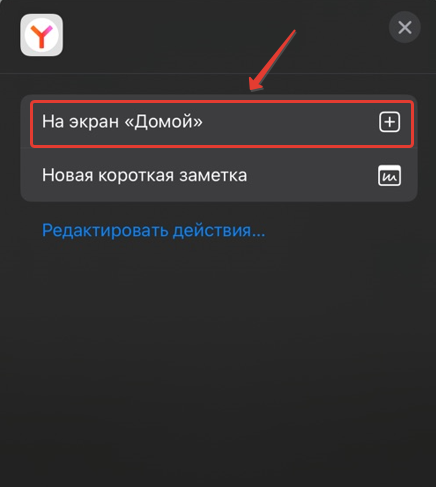Tap the red Y logo thumbnail
436x487 pixels.
tap(41, 35)
